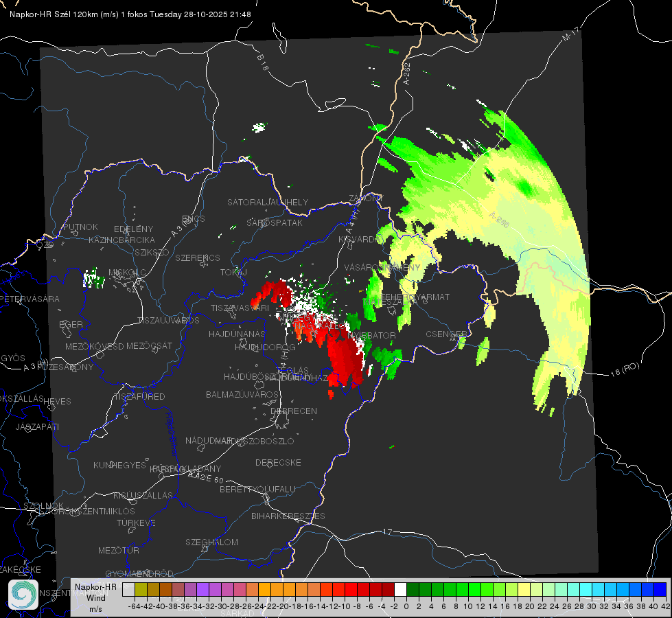Click the FEHÉRGYARMAT city label
672x618 pixels.
click(415, 297)
